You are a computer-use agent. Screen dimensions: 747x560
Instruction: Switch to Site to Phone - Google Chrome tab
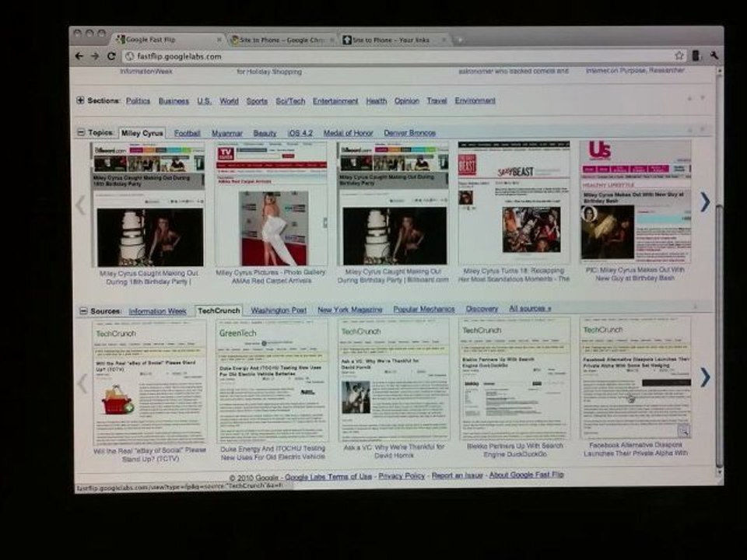coord(282,40)
